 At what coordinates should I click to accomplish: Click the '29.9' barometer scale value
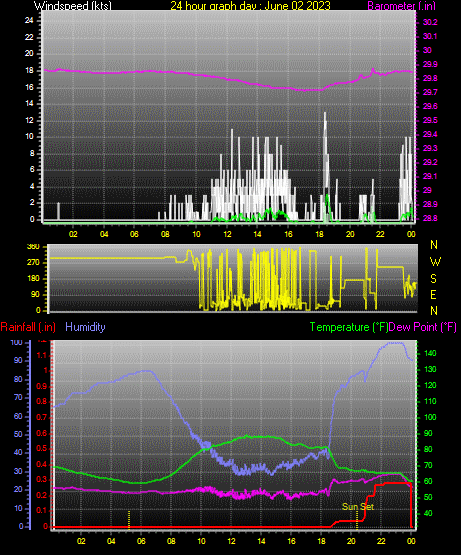click(x=430, y=64)
